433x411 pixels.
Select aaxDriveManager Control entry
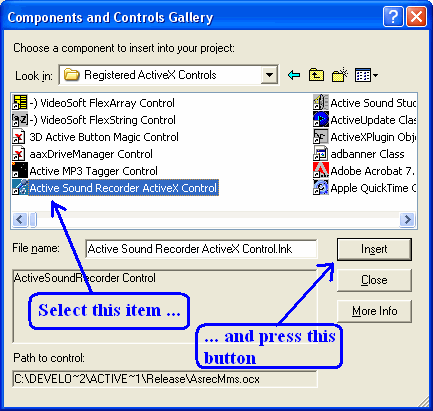point(82,154)
